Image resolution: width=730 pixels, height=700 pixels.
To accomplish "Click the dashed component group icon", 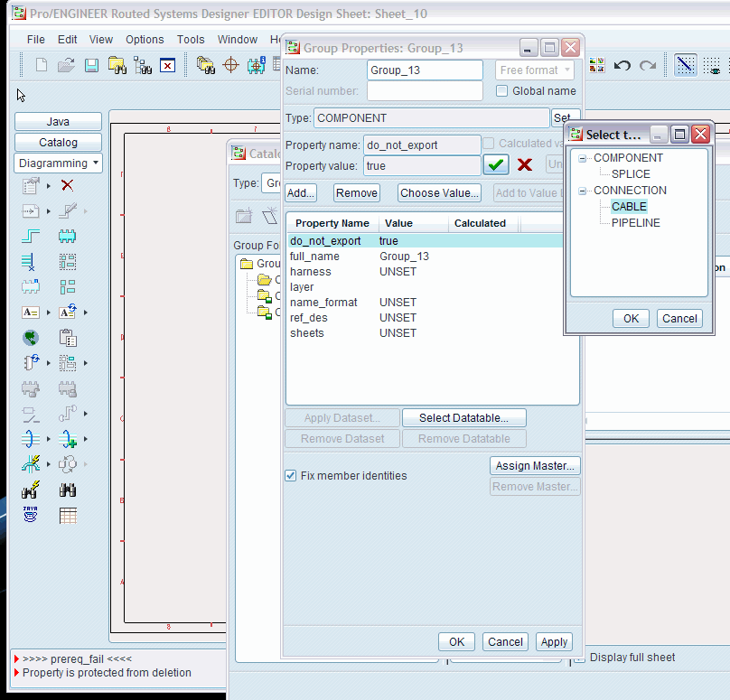I will pos(68,262).
